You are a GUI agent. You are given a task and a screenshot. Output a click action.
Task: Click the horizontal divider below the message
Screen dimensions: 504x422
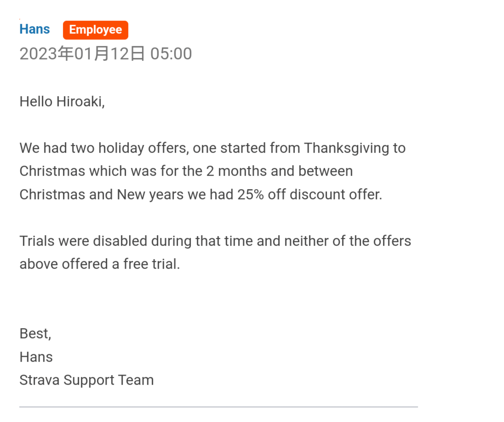point(218,407)
